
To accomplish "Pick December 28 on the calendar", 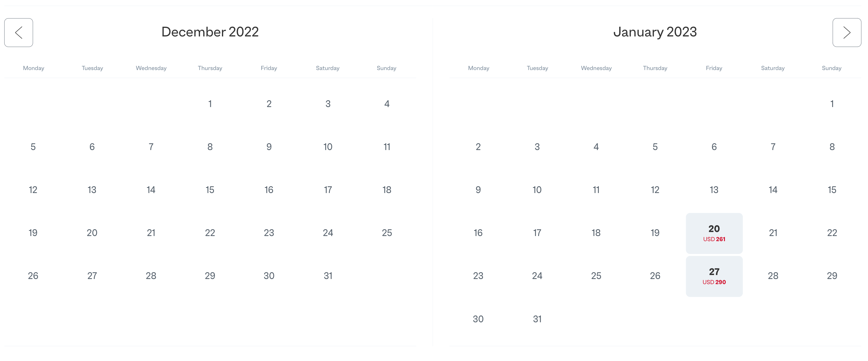I will [151, 276].
